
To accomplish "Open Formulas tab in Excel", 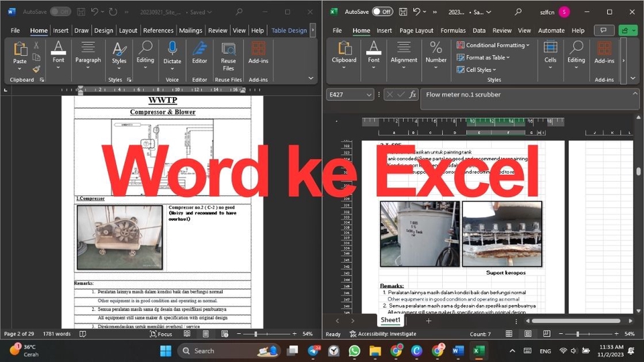I will point(453,30).
